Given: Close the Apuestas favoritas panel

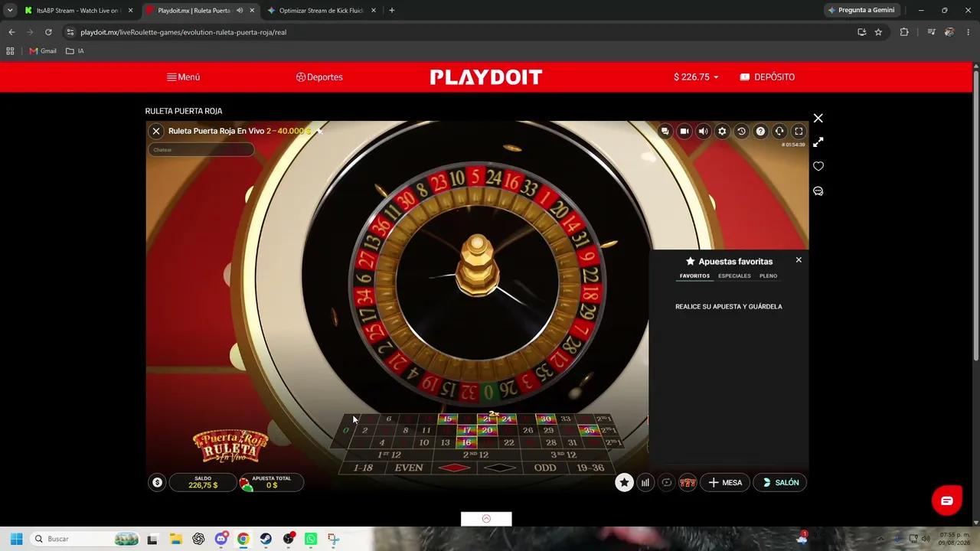Looking at the screenshot, I should click(799, 260).
